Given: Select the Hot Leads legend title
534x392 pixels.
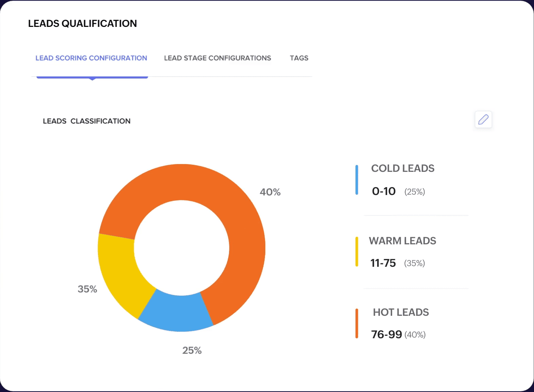Looking at the screenshot, I should [401, 312].
